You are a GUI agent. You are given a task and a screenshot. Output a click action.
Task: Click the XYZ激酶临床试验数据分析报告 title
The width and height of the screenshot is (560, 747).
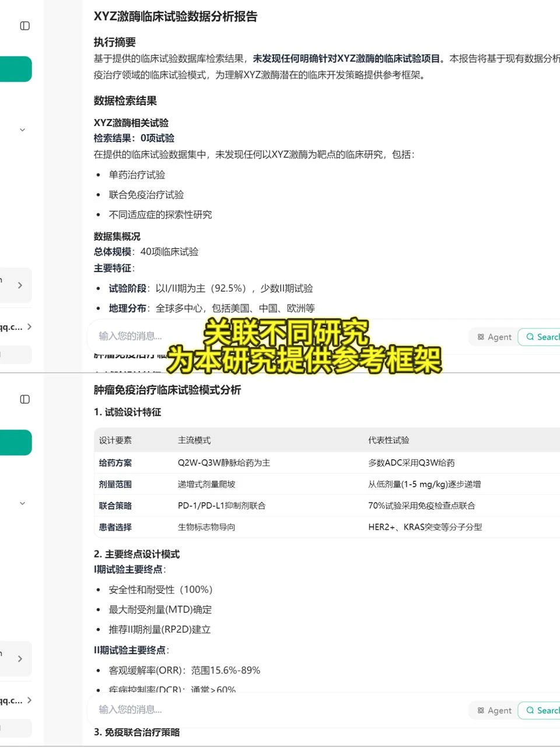tap(176, 16)
